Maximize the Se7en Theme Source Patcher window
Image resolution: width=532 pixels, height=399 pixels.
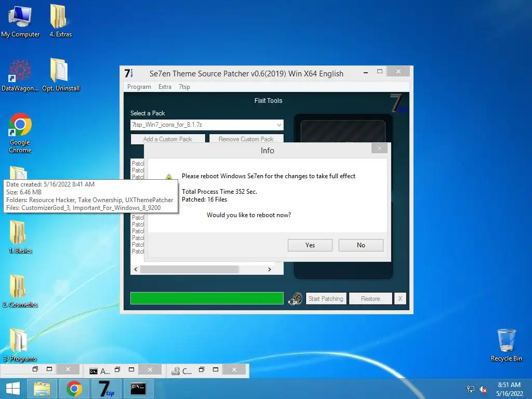point(380,72)
